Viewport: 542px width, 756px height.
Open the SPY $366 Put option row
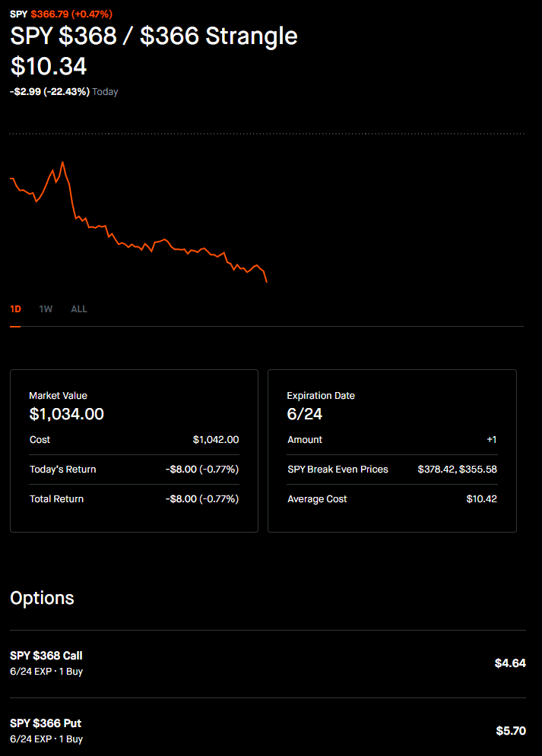(x=268, y=731)
